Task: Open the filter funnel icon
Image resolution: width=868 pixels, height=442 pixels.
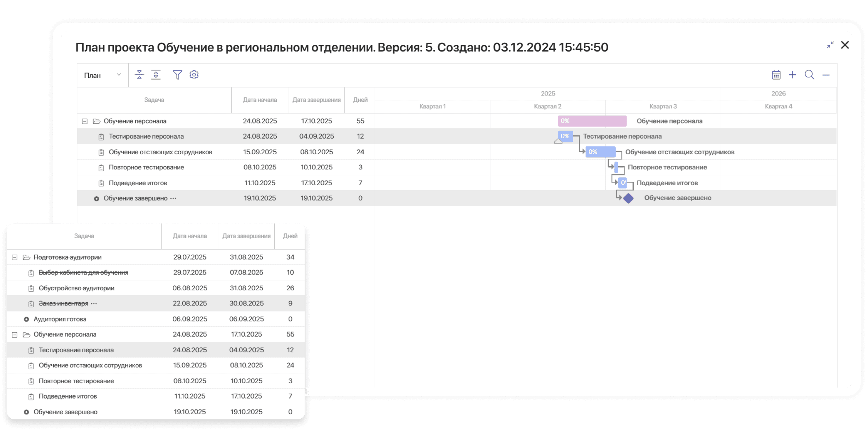Action: pyautogui.click(x=177, y=75)
